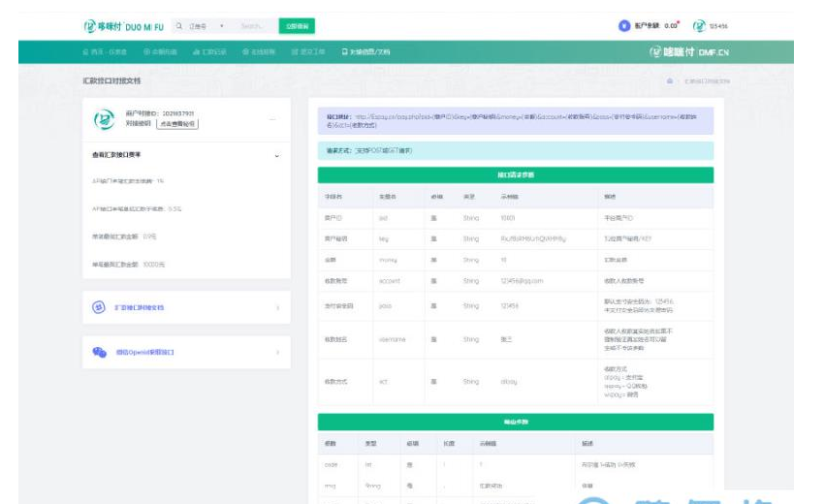Open the remittance interface docking docs link
The height and width of the screenshot is (504, 825).
coord(141,307)
